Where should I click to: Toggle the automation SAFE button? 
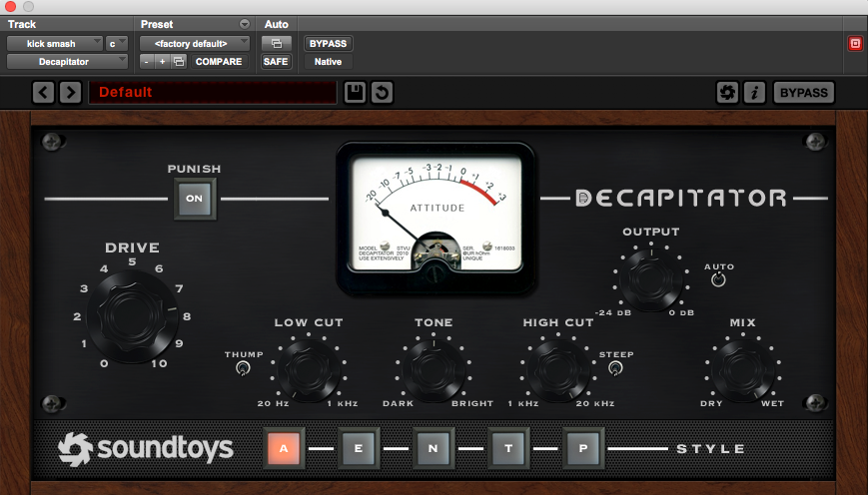click(x=276, y=62)
